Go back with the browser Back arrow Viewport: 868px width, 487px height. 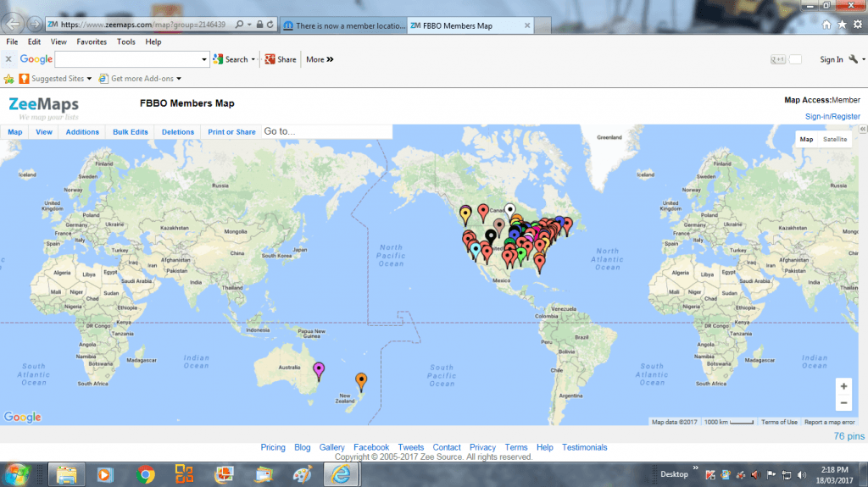(13, 24)
